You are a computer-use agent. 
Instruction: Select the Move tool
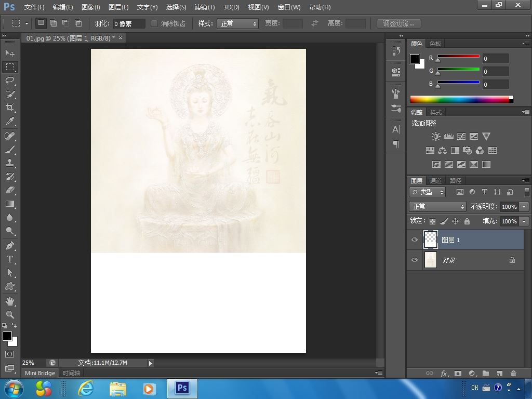click(10, 53)
